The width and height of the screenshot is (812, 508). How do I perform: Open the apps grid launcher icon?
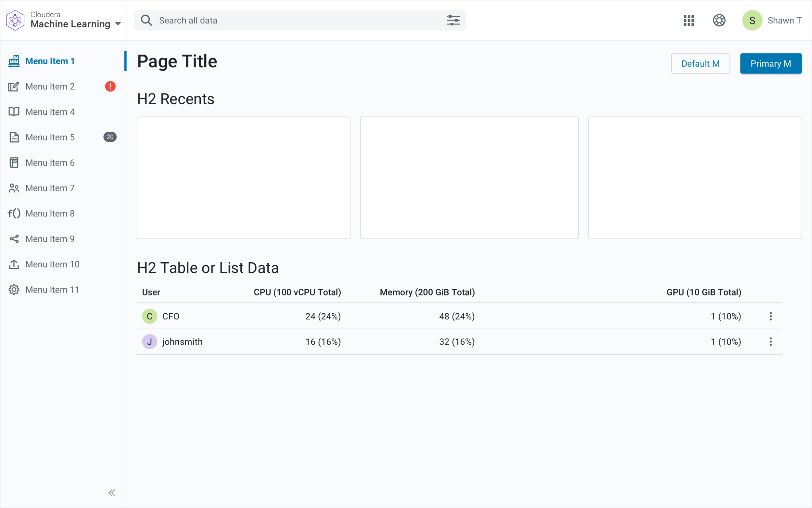coord(689,20)
